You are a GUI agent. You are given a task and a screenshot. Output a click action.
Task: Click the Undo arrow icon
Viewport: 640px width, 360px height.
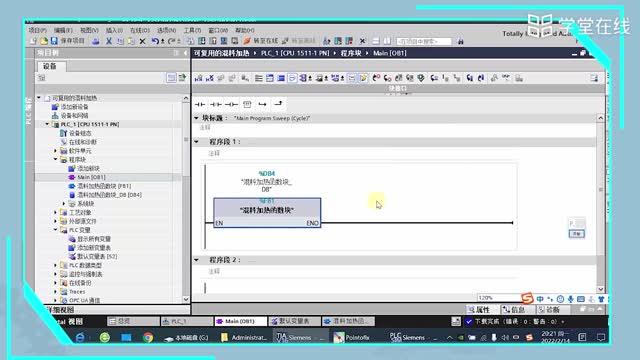click(x=155, y=41)
